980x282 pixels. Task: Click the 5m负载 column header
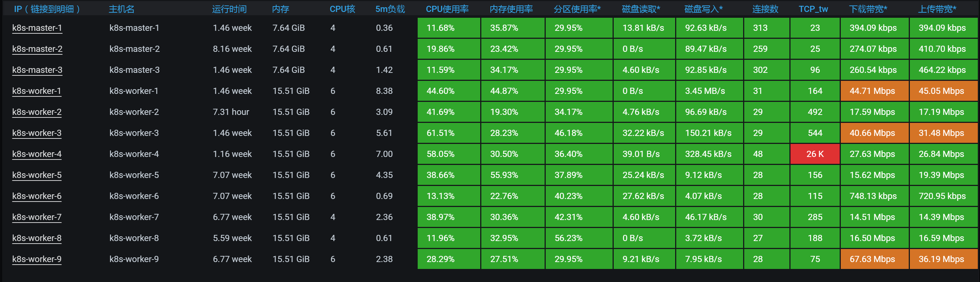(390, 9)
